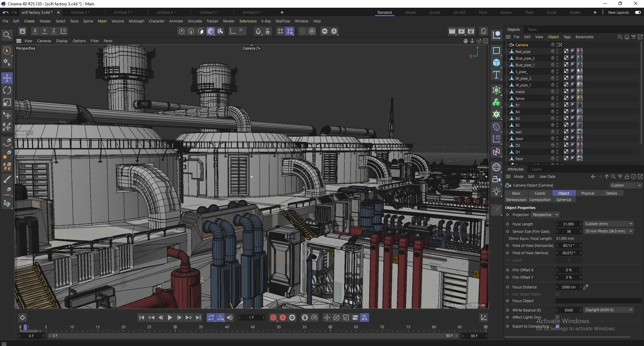The image size is (644, 346).
Task: Open viewport Cameras menu
Action: [x=44, y=41]
